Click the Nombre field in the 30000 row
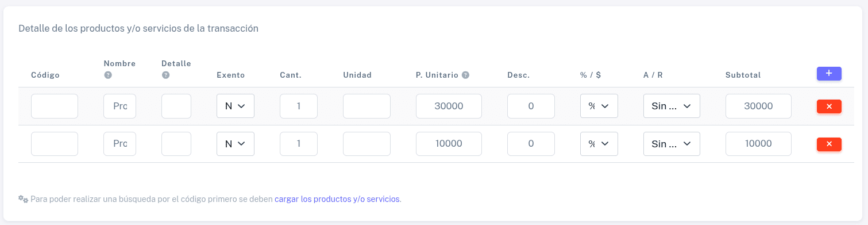The height and width of the screenshot is (225, 868). [x=119, y=106]
